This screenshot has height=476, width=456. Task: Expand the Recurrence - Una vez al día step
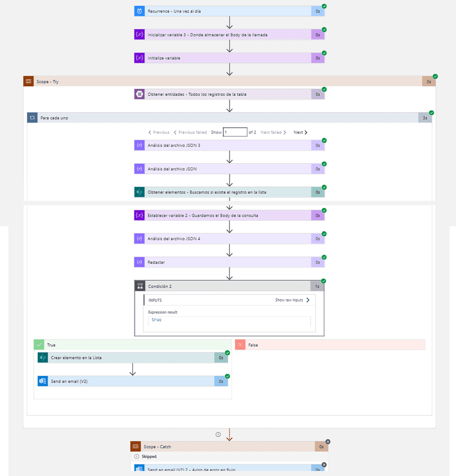(x=229, y=11)
